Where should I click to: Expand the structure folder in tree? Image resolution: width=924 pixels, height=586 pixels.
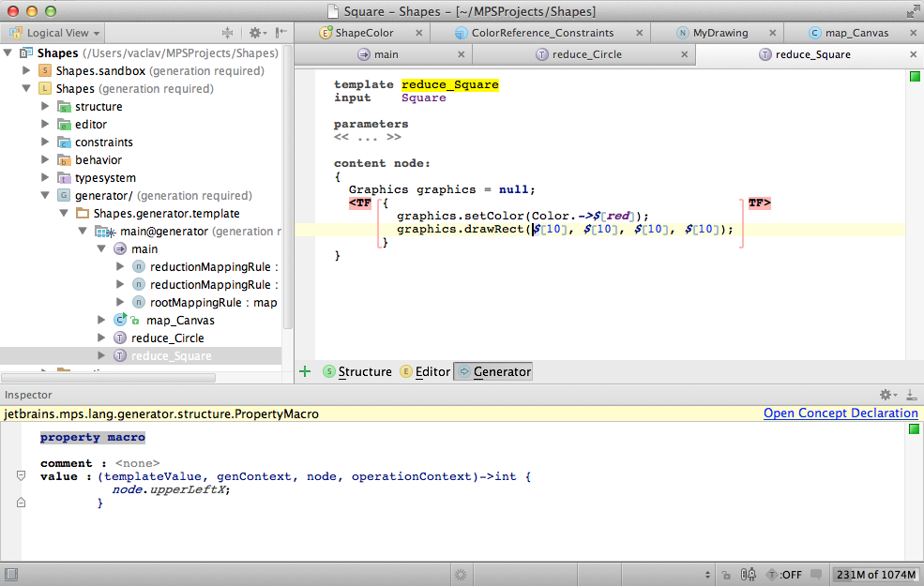pyautogui.click(x=45, y=107)
